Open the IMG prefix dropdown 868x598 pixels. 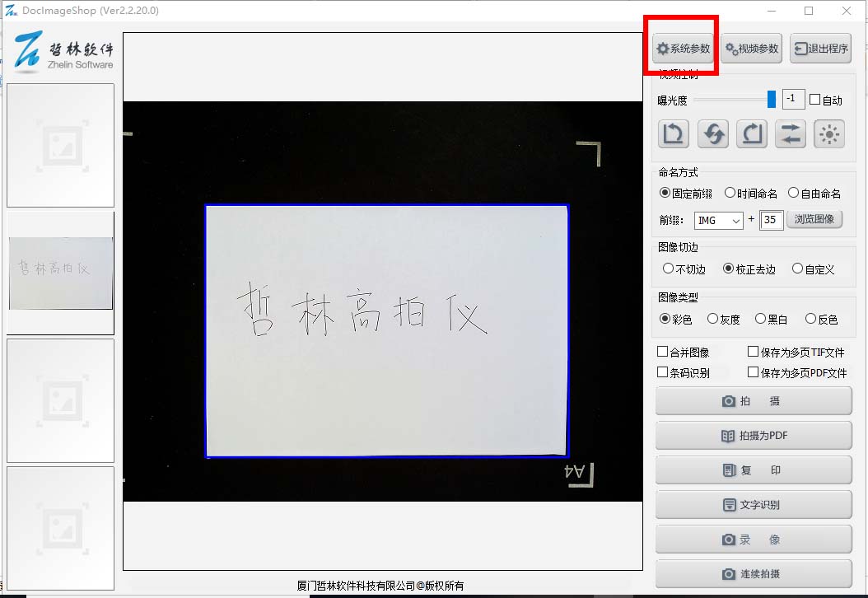point(719,220)
